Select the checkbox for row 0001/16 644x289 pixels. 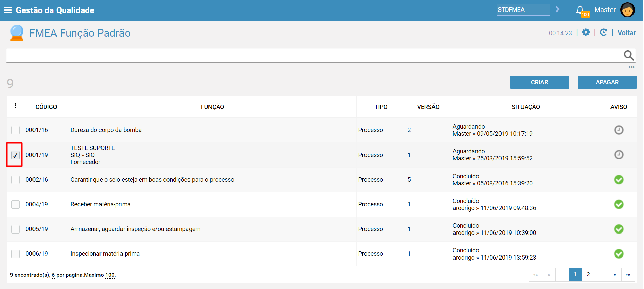pyautogui.click(x=15, y=130)
